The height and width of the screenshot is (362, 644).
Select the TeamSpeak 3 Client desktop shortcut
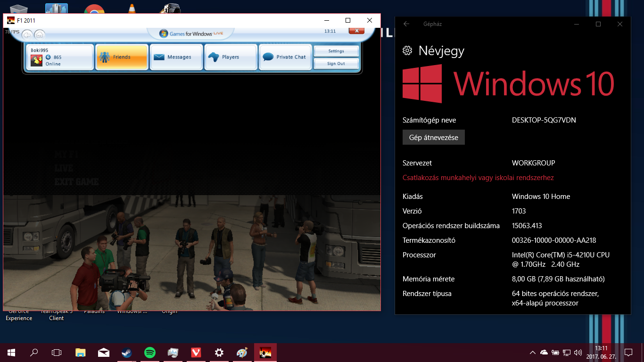click(57, 314)
